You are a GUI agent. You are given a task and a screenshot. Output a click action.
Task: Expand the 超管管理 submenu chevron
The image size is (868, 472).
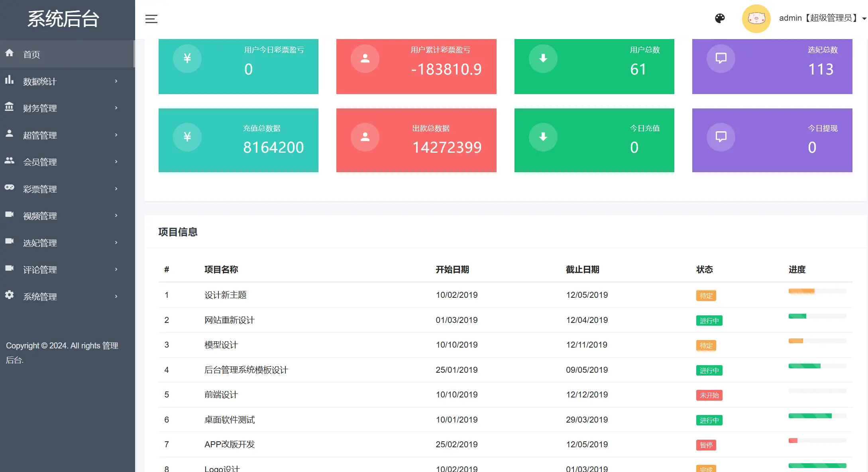click(x=116, y=135)
